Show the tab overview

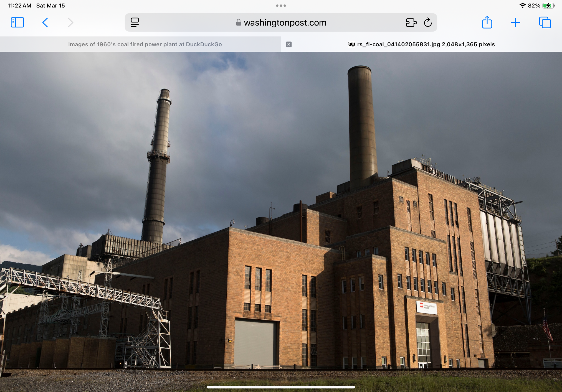545,22
